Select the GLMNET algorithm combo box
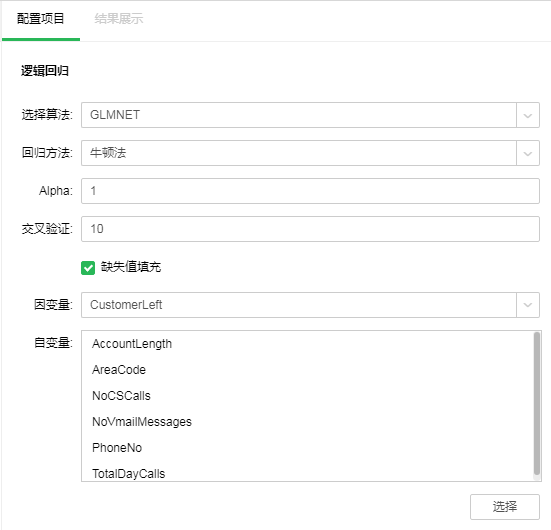 (310, 115)
